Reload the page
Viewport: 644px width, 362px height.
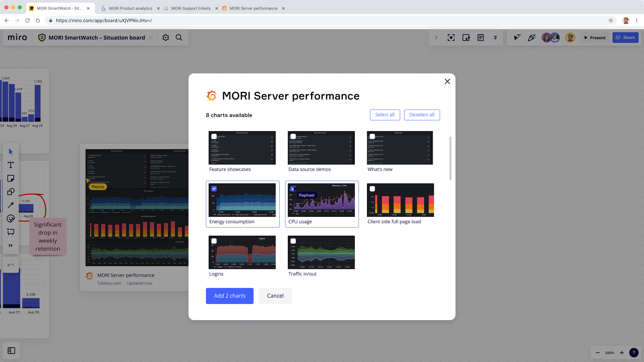click(x=28, y=20)
